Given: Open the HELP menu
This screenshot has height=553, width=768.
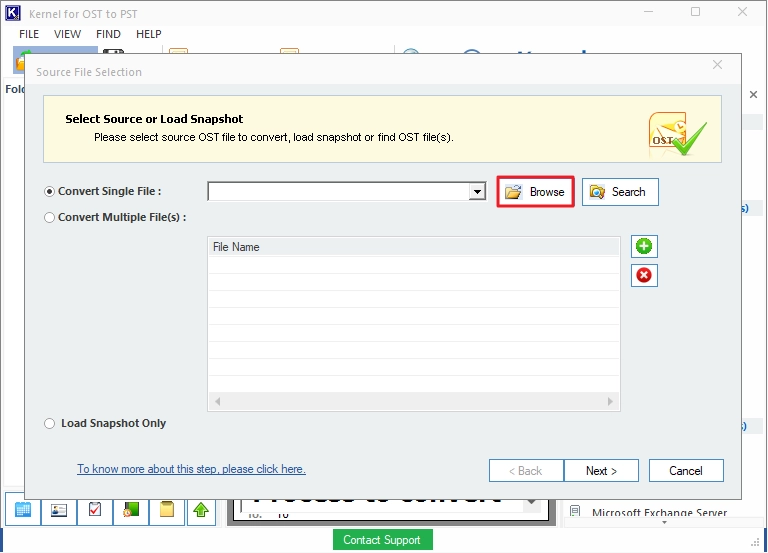Looking at the screenshot, I should [148, 34].
